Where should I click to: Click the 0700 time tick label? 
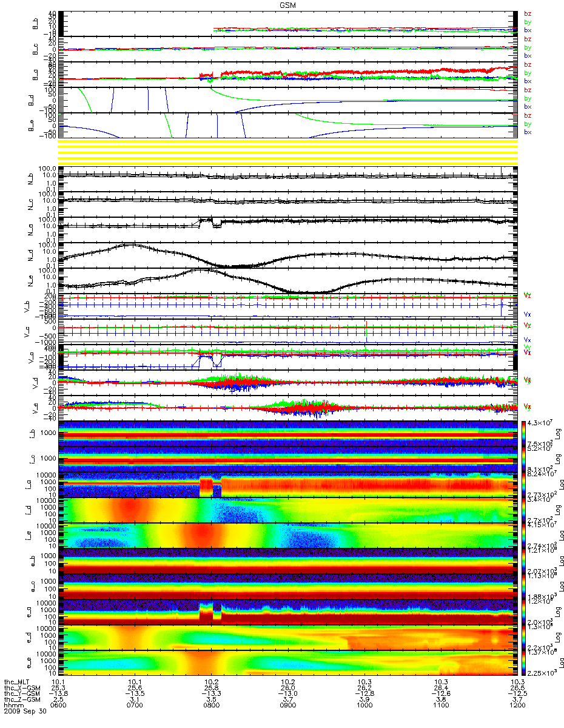click(x=135, y=706)
